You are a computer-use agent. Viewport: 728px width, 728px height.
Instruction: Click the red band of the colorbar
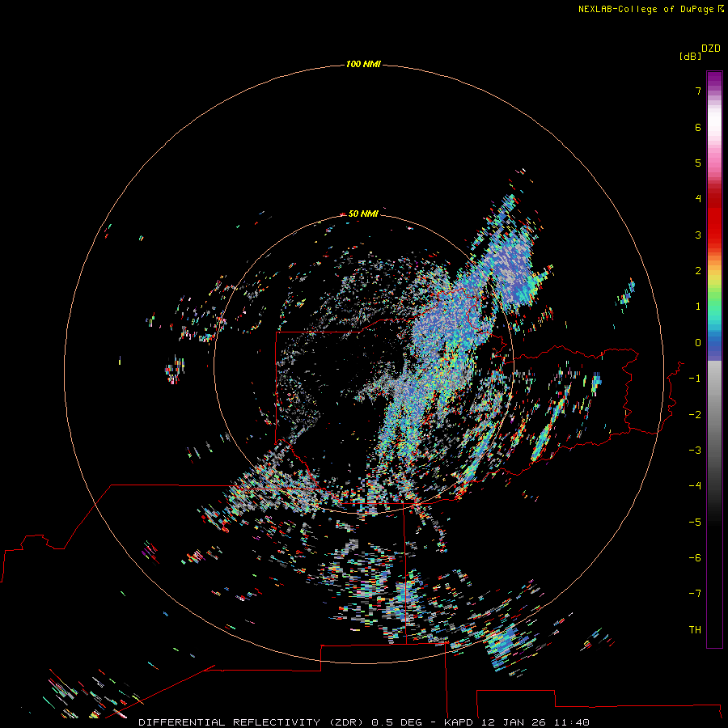click(x=714, y=218)
